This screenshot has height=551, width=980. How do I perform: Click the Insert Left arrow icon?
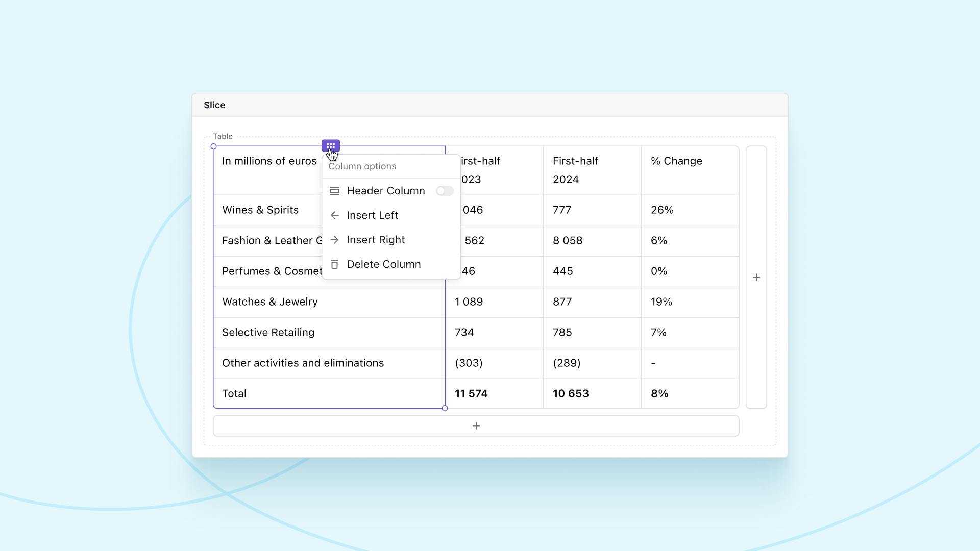click(x=334, y=215)
